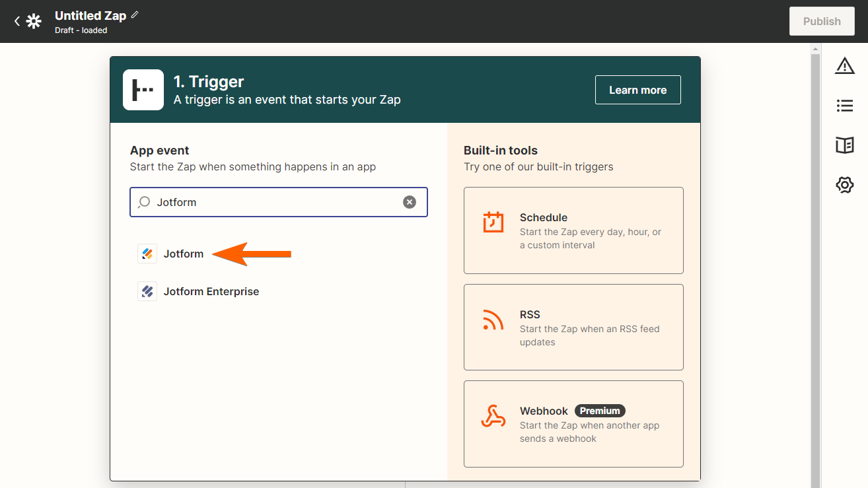Click the Built-in tools heading
The height and width of the screenshot is (488, 868).
(501, 151)
